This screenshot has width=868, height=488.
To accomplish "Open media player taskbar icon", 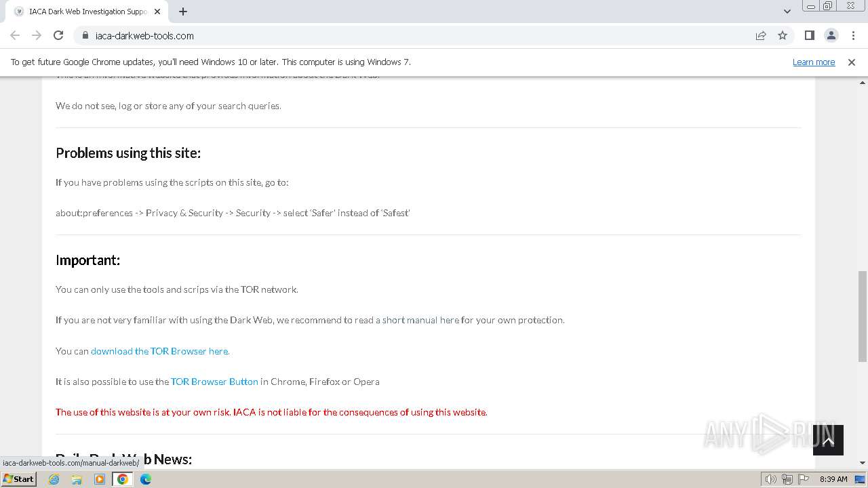I will click(x=100, y=479).
